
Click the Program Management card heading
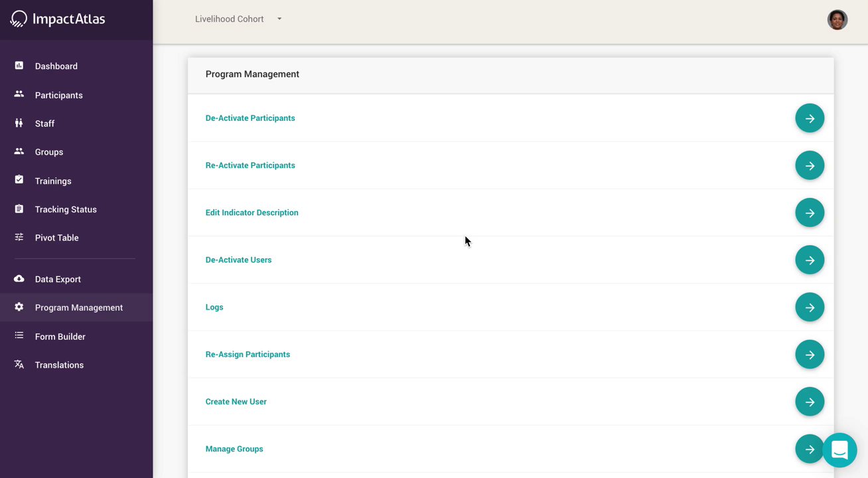click(x=252, y=74)
